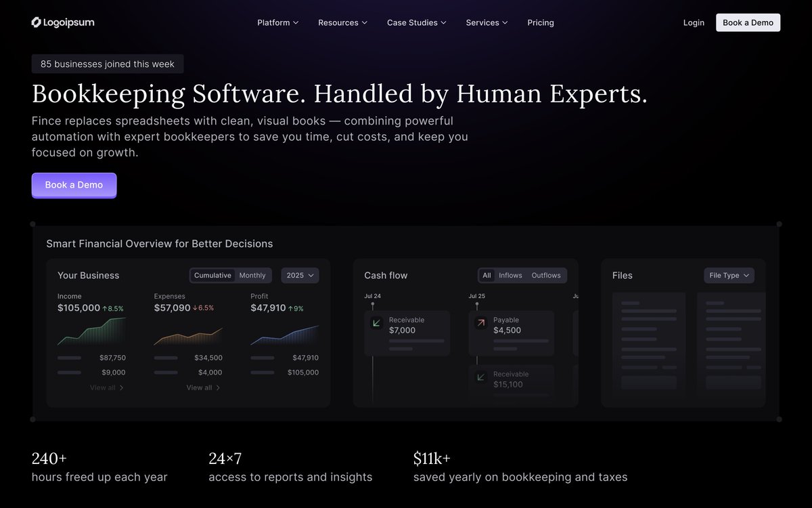
Task: Click the $11k+ saved stat
Action: [x=520, y=467]
